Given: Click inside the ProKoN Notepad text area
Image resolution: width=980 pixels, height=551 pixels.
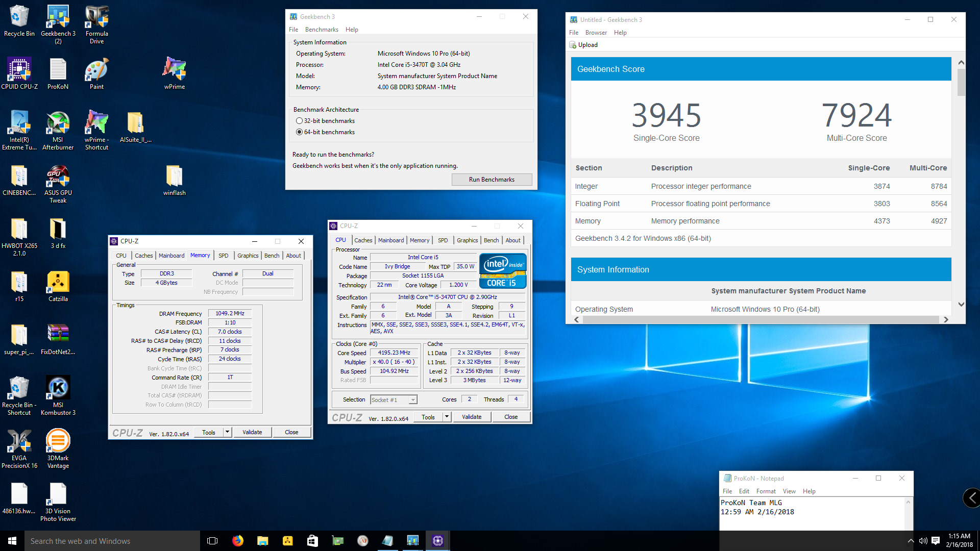Looking at the screenshot, I should coord(812,514).
